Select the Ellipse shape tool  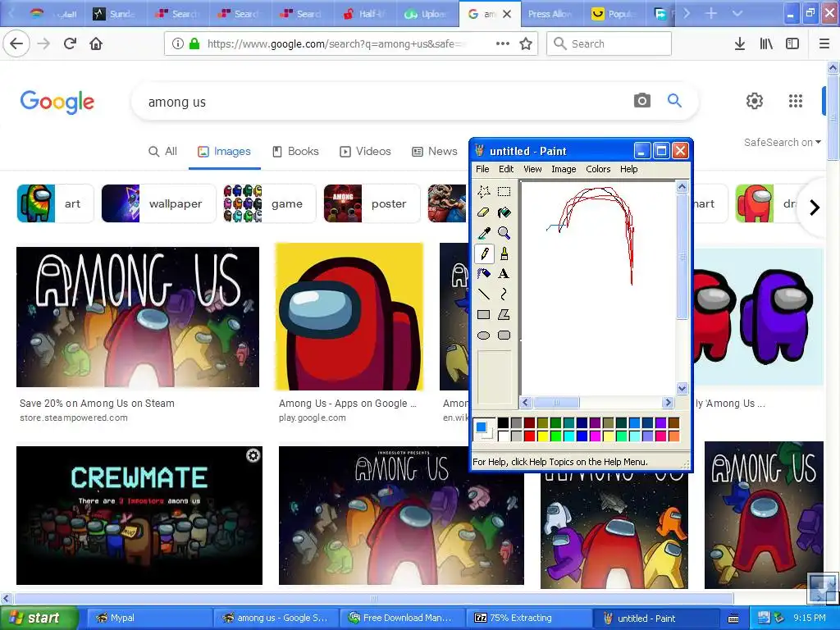point(484,336)
